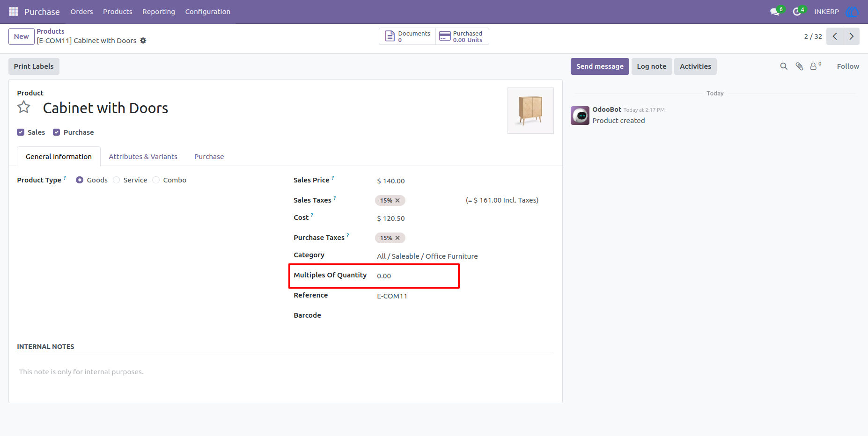This screenshot has height=436, width=868.
Task: Edit the Multiples Of Quantity field
Action: point(463,276)
